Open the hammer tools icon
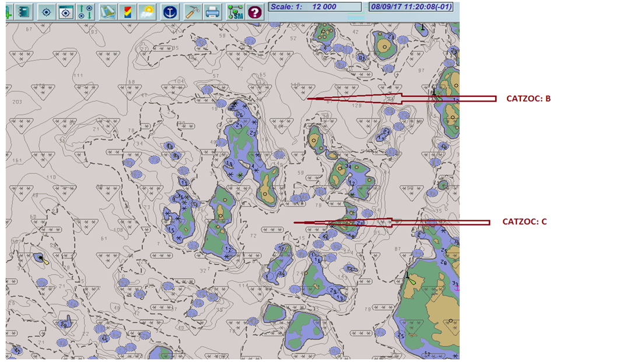Image resolution: width=644 pixels, height=362 pixels. (192, 12)
